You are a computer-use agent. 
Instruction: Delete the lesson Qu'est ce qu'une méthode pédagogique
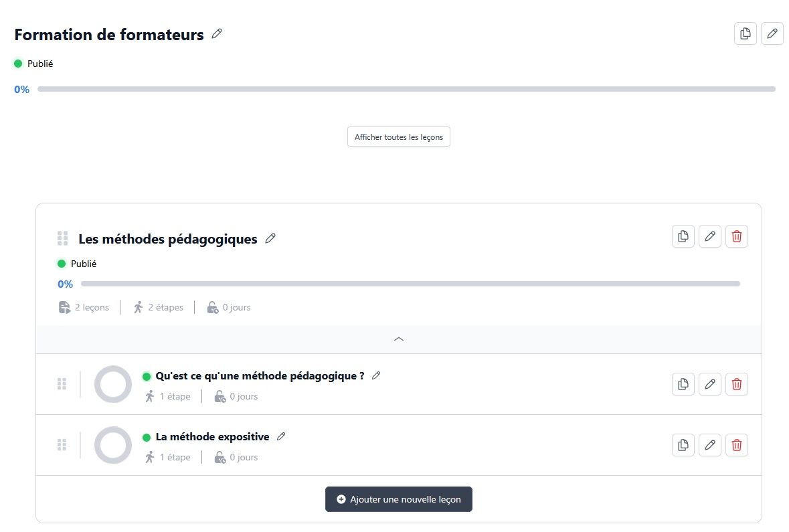click(737, 384)
